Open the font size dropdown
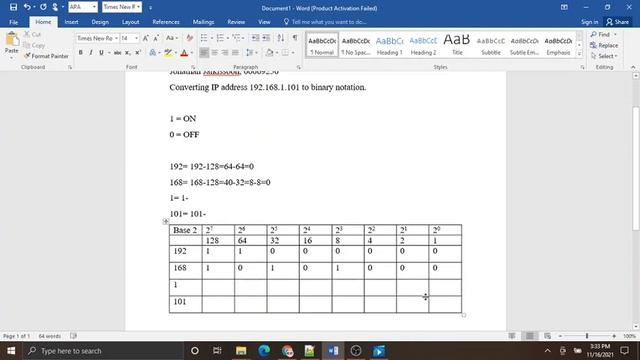Viewport: 640px width, 360px height. click(x=136, y=38)
